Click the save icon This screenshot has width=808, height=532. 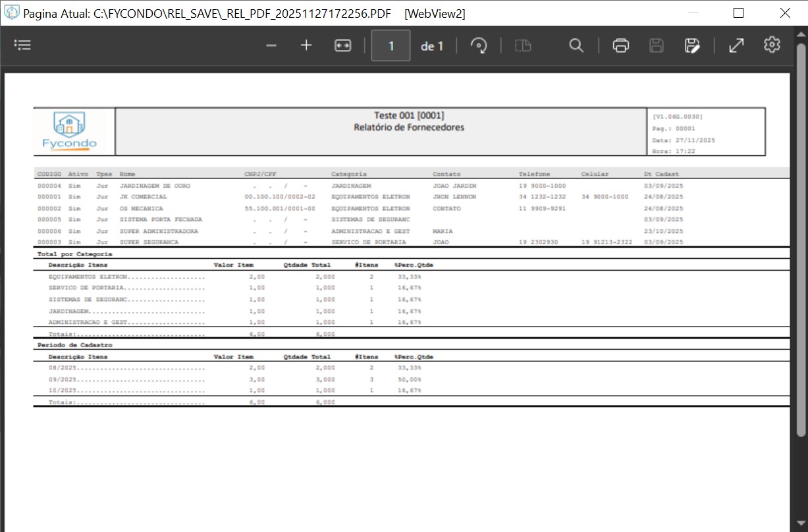coord(656,45)
